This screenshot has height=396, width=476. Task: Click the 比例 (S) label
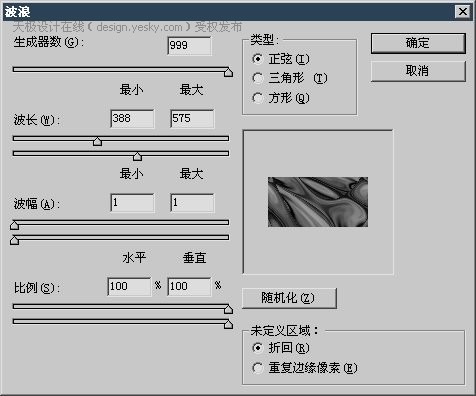37,288
